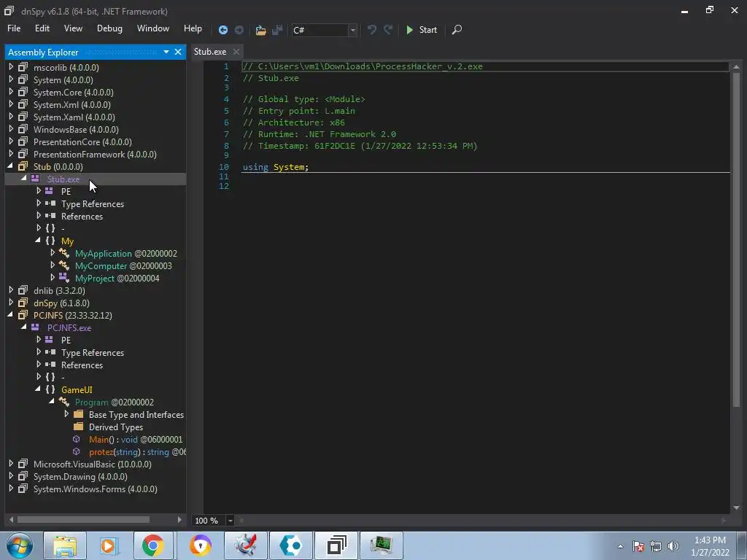This screenshot has width=747, height=560.
Task: Click the dnSpy taskbar icon
Action: (x=337, y=545)
